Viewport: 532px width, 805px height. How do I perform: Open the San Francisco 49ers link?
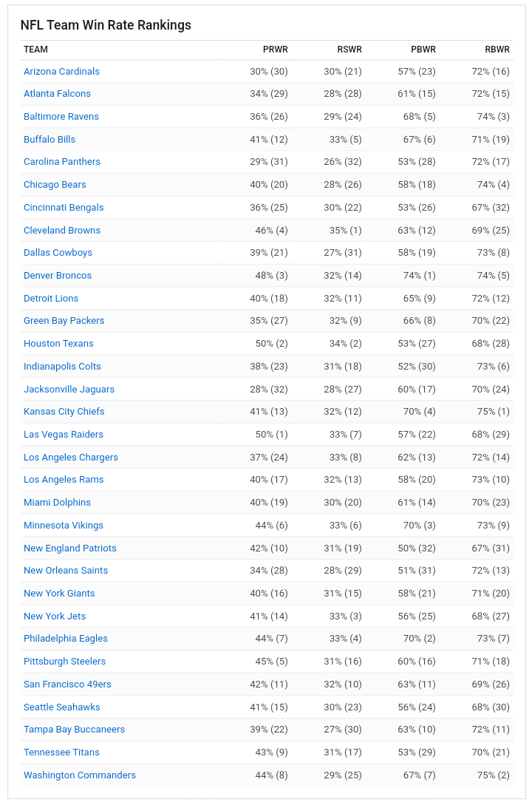click(67, 684)
